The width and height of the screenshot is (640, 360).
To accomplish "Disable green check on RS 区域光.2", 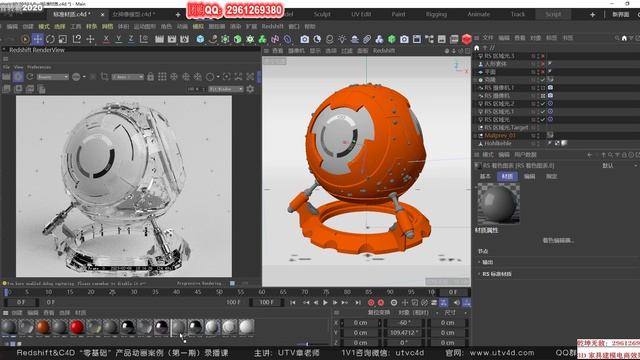I will (543, 104).
